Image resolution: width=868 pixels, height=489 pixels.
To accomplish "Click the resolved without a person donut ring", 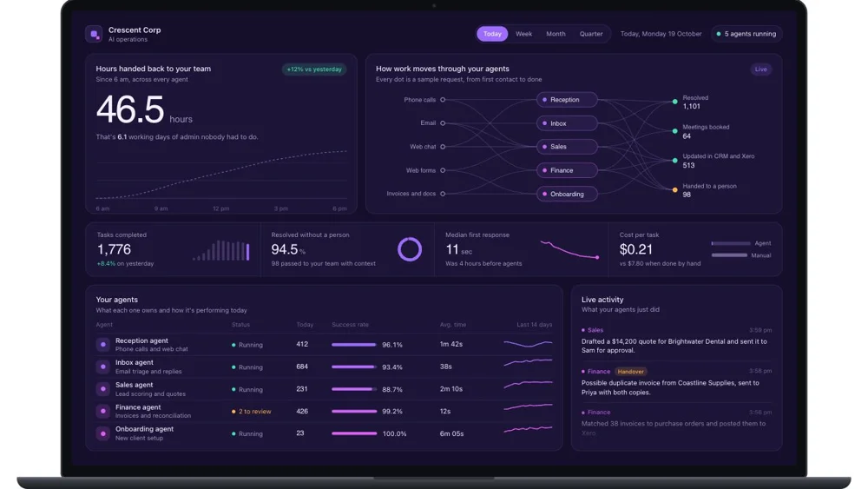I will (410, 249).
